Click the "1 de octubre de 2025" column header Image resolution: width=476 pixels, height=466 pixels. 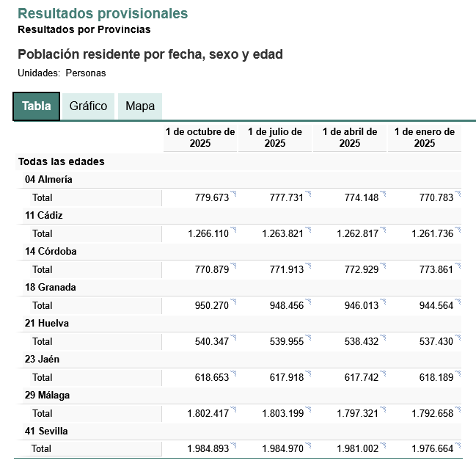pos(200,137)
